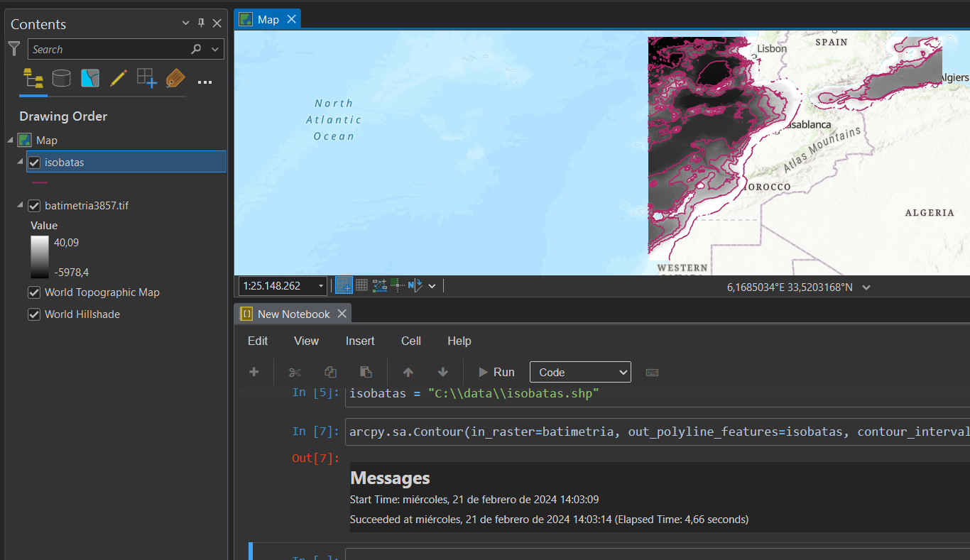Image resolution: width=970 pixels, height=560 pixels.
Task: Click the Contents filter funnel icon
Action: (x=14, y=49)
